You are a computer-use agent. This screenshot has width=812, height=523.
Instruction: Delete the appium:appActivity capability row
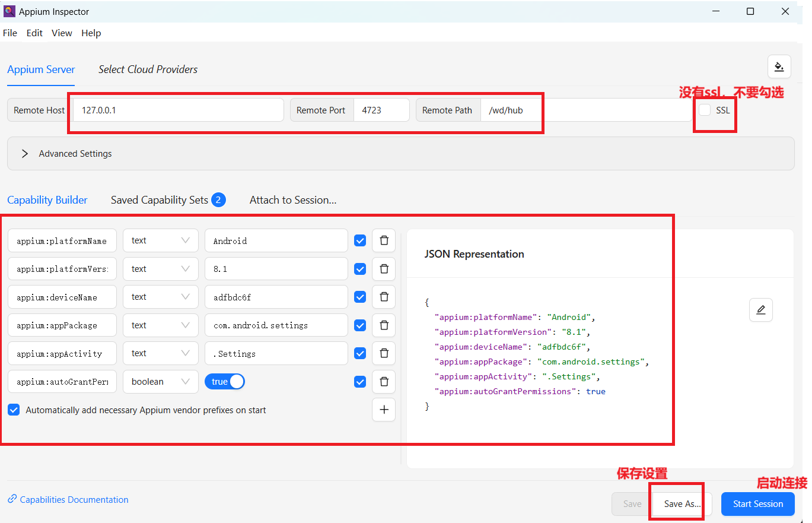point(384,353)
